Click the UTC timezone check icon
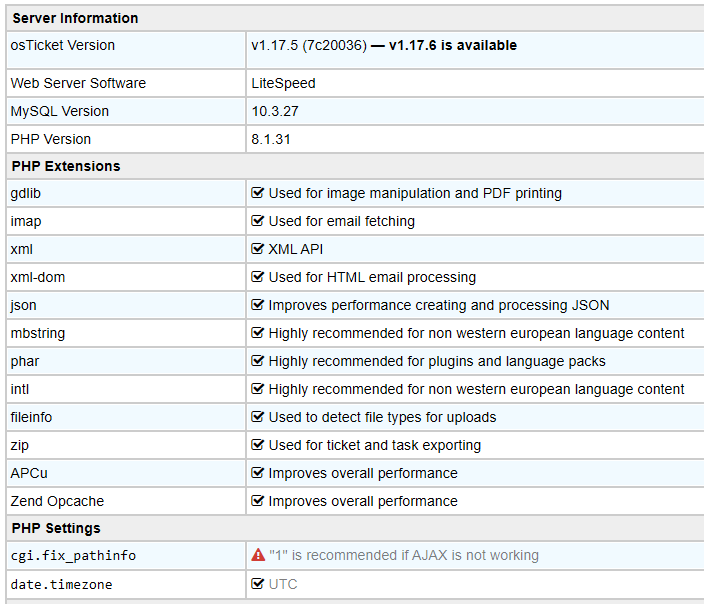This screenshot has width=704, height=604. click(x=258, y=584)
